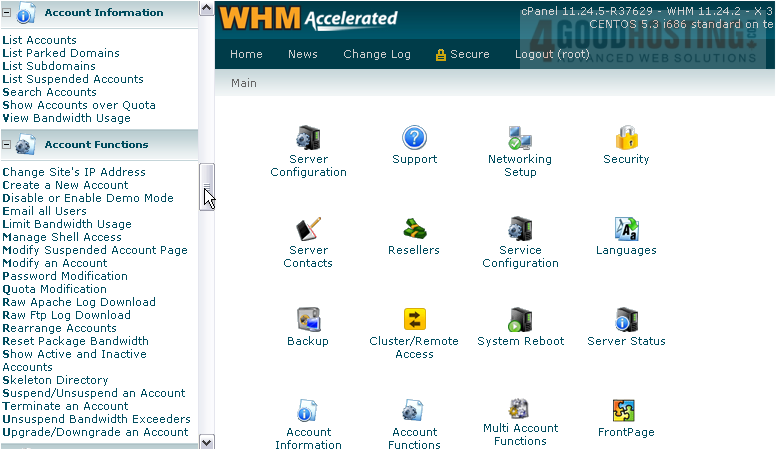Select the Languages icon
The image size is (776, 450).
(x=626, y=230)
